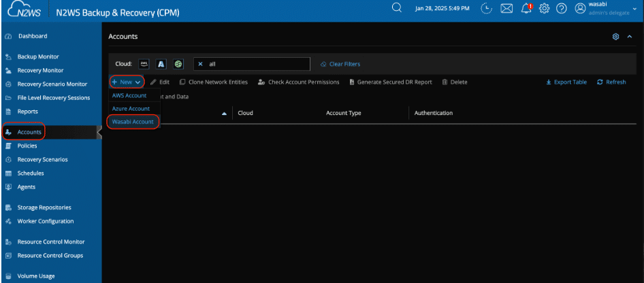Sort by the ascending arrow in name column
644x283 pixels.
pyautogui.click(x=224, y=113)
